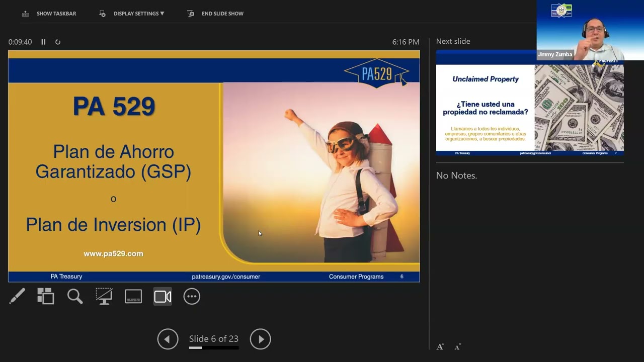Click Plan de Ahorro Garantizado (GSP) text
644x362 pixels.
pyautogui.click(x=113, y=162)
